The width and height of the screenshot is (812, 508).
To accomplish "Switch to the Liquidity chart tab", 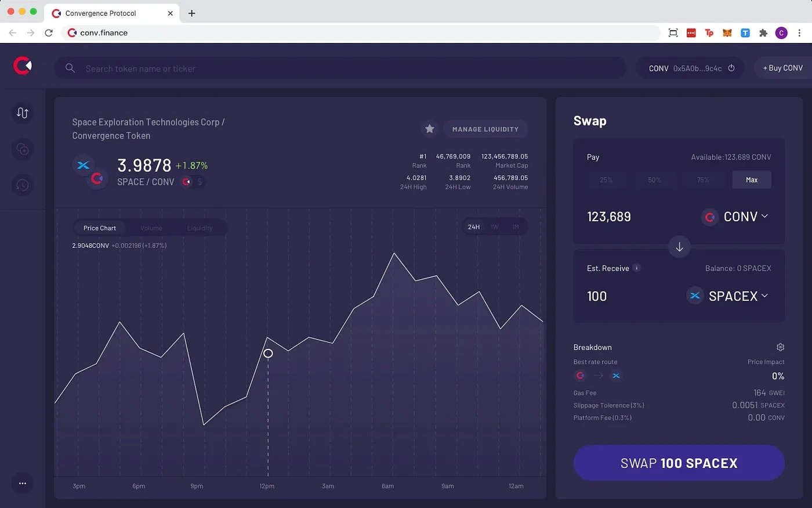I will 200,228.
